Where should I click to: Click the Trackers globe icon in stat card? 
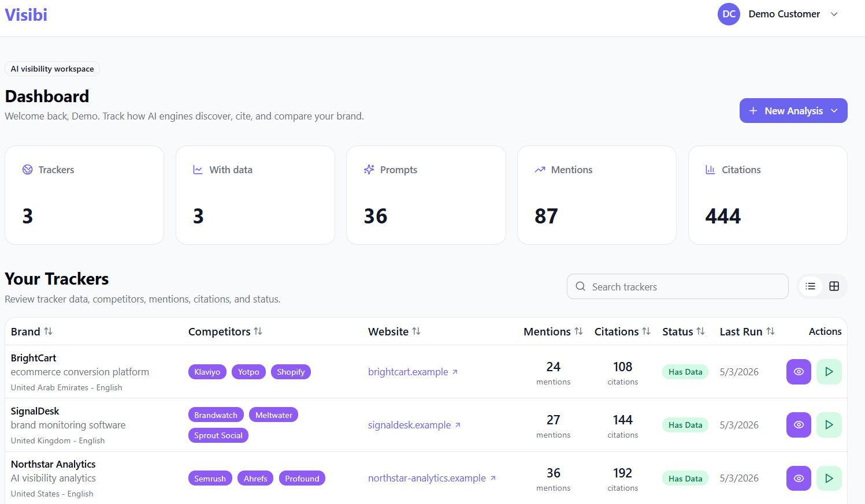click(x=27, y=170)
